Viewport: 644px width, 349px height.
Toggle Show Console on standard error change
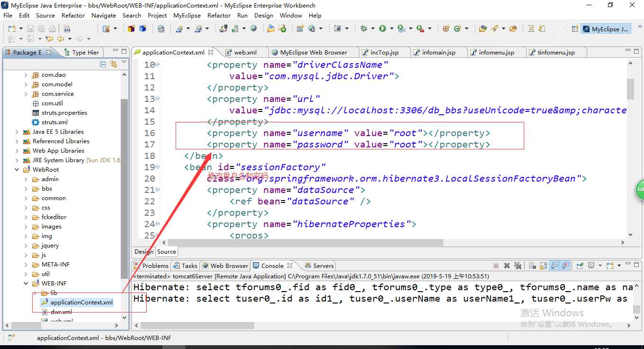tap(565, 266)
